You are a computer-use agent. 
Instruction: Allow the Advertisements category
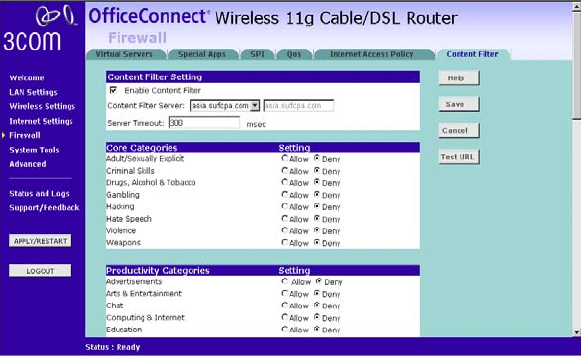[285, 281]
